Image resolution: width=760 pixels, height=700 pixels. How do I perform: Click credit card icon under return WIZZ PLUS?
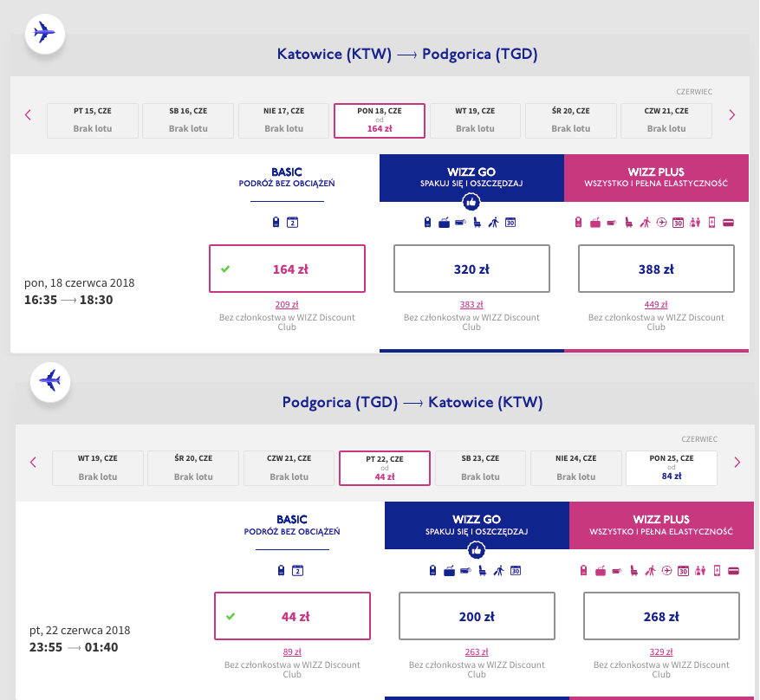click(x=733, y=571)
